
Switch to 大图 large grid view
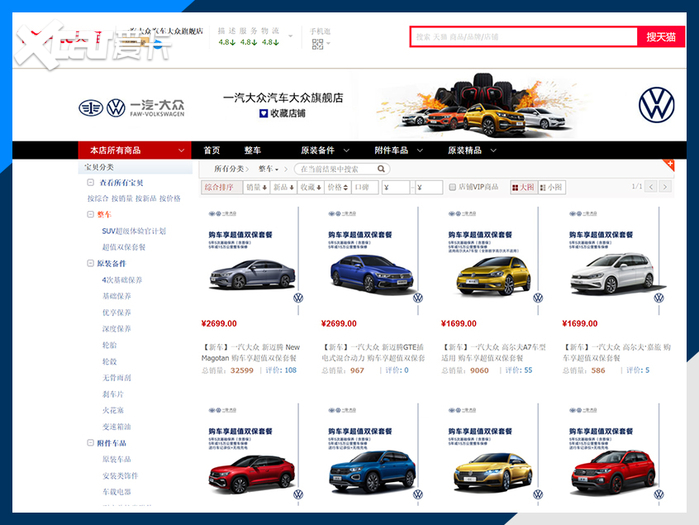pyautogui.click(x=523, y=187)
